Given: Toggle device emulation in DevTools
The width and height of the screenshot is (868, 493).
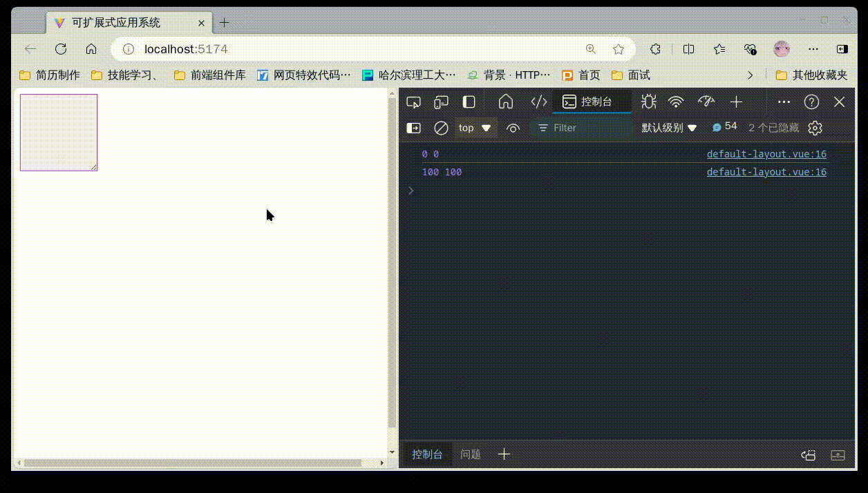Looking at the screenshot, I should click(x=441, y=102).
